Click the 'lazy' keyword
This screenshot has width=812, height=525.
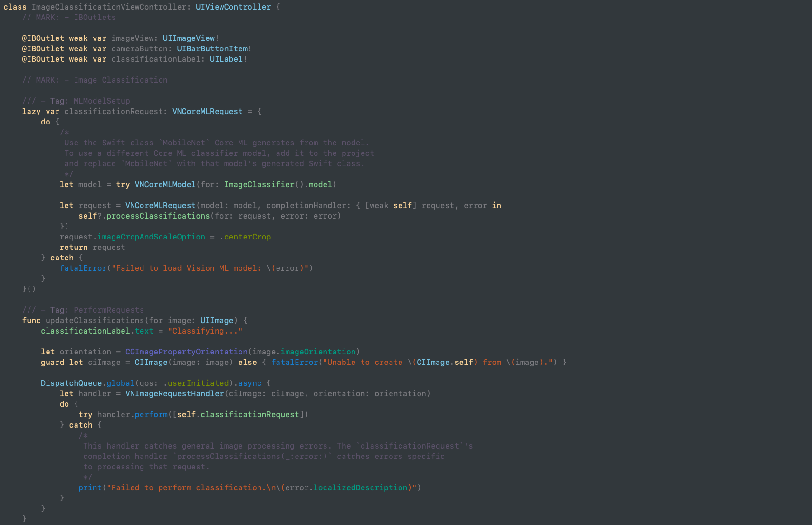tap(31, 111)
